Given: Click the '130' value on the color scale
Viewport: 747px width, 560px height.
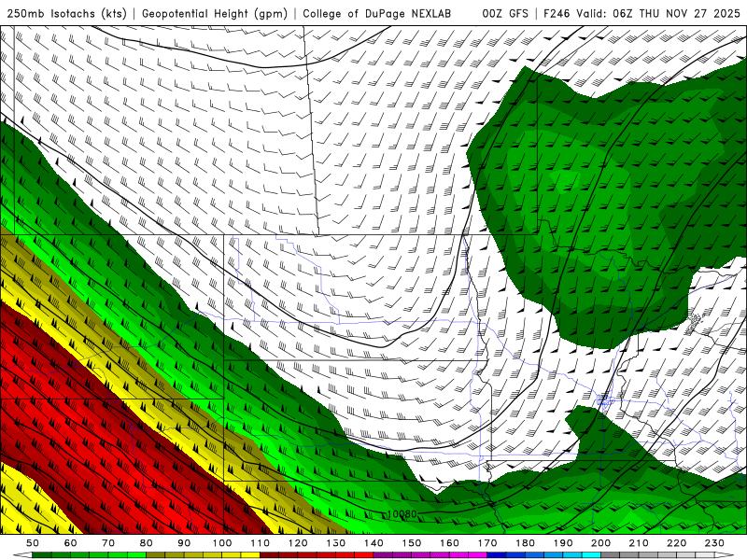Looking at the screenshot, I should coord(335,543).
